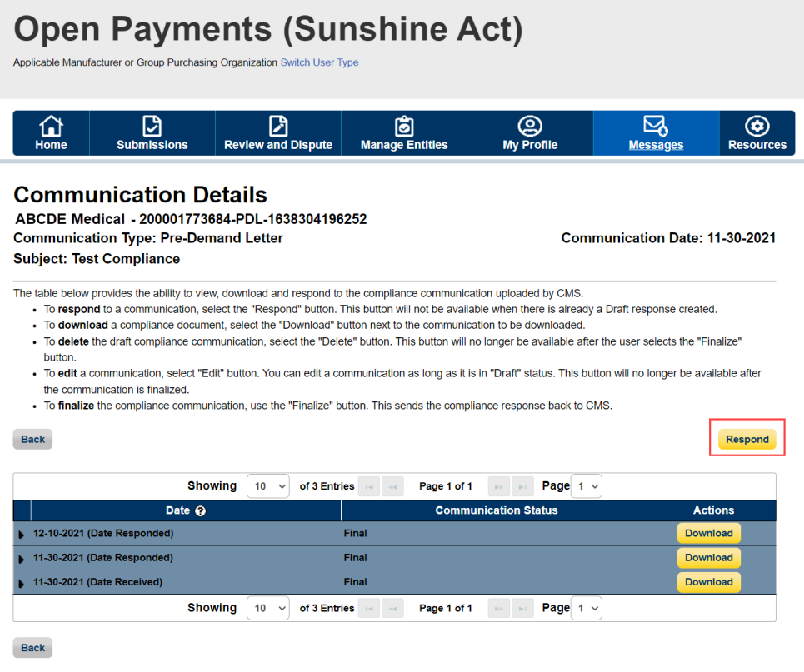The height and width of the screenshot is (672, 804).
Task: Click the Home house icon
Action: click(x=51, y=126)
